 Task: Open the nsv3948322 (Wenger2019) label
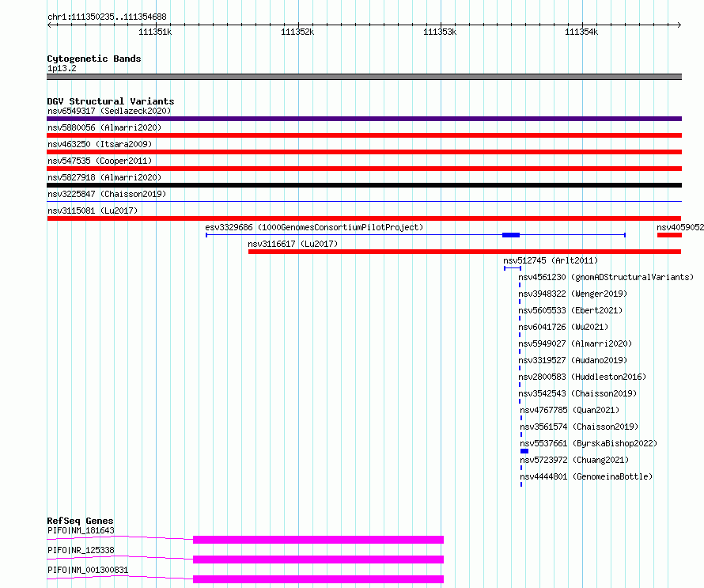(x=573, y=294)
